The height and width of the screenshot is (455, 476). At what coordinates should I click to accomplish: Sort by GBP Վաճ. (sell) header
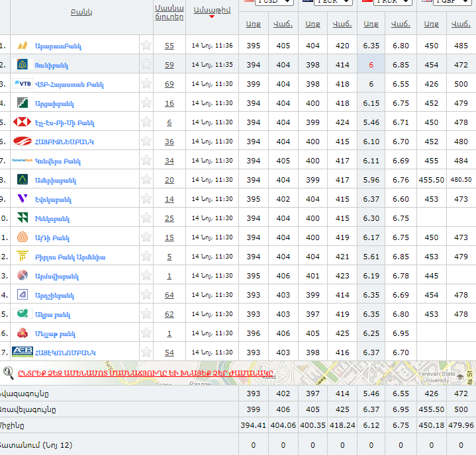point(461,24)
